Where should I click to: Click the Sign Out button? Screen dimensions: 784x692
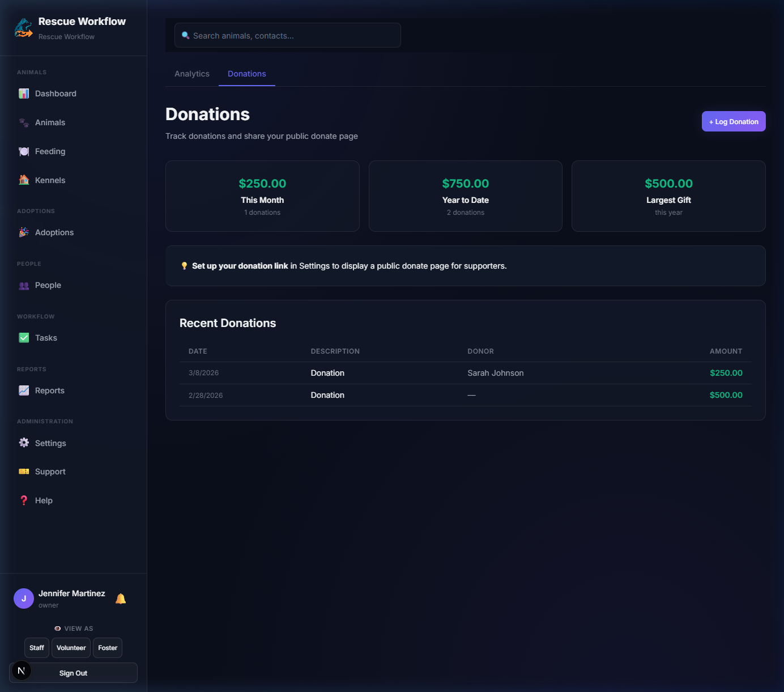(73, 673)
